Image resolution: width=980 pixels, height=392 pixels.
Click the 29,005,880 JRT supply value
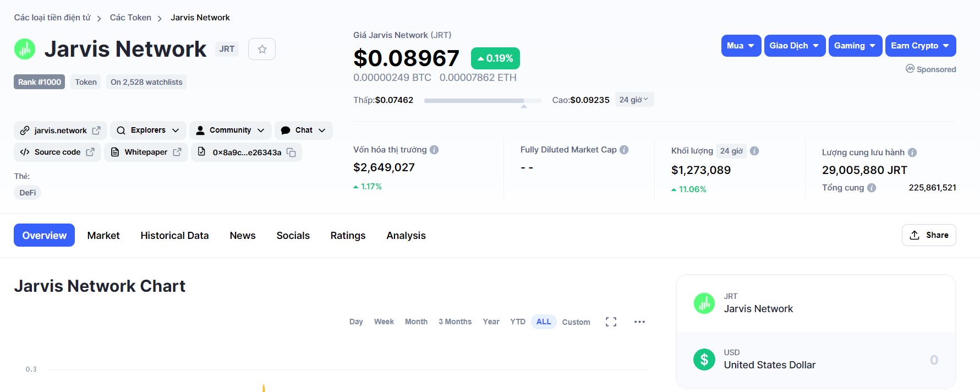tap(864, 170)
